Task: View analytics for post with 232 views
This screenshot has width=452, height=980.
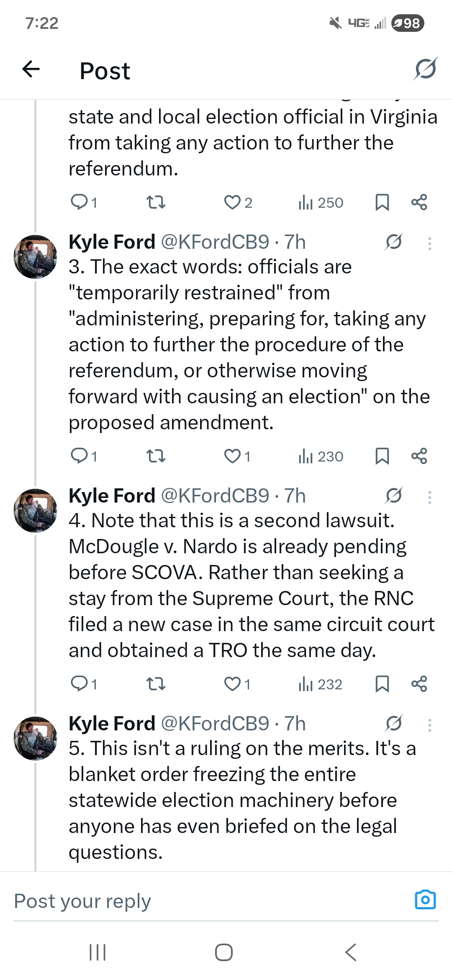Action: (321, 684)
